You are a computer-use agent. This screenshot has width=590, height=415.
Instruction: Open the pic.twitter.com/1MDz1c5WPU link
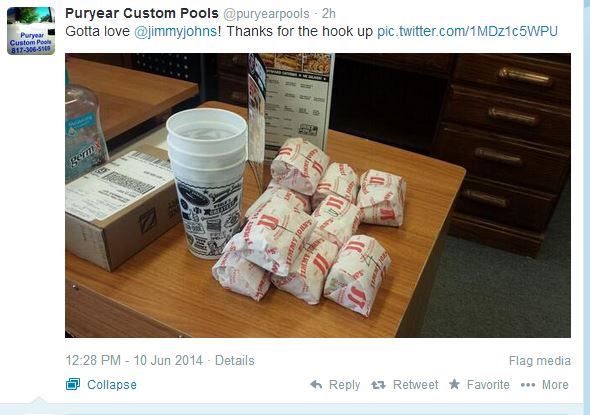pos(467,31)
